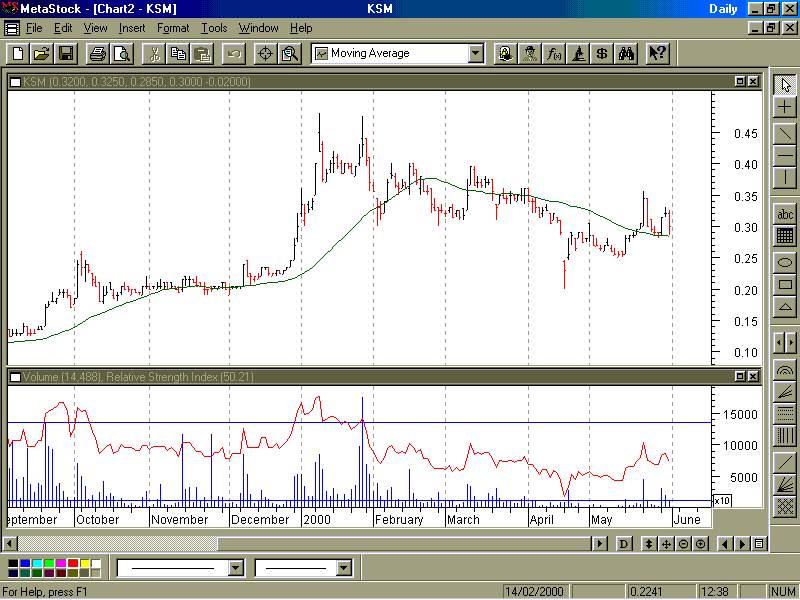
Task: Expand the first line style dropdown
Action: tap(236, 567)
